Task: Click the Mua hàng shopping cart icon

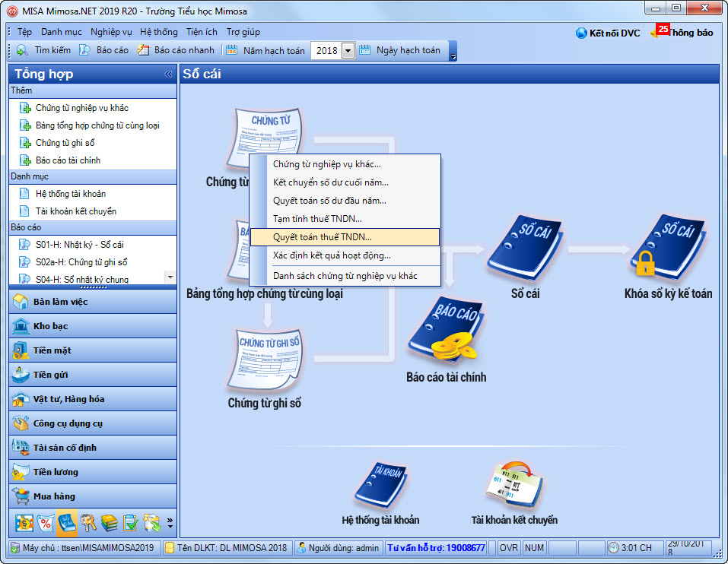Action: click(21, 496)
